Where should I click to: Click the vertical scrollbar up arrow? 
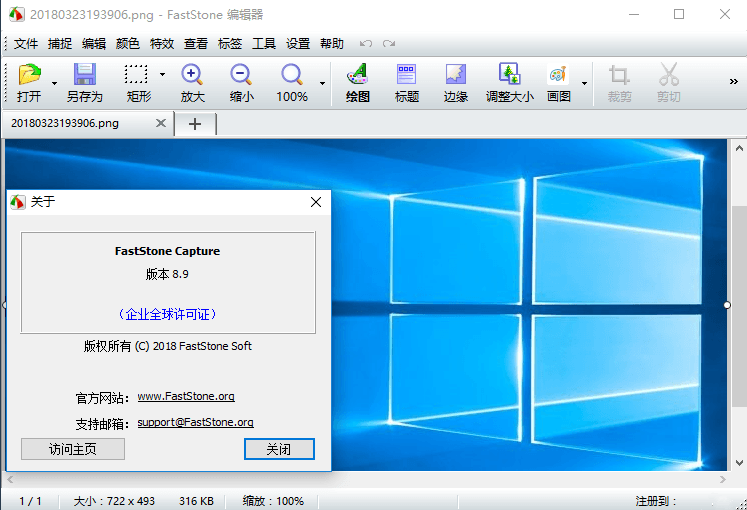pyautogui.click(x=739, y=148)
